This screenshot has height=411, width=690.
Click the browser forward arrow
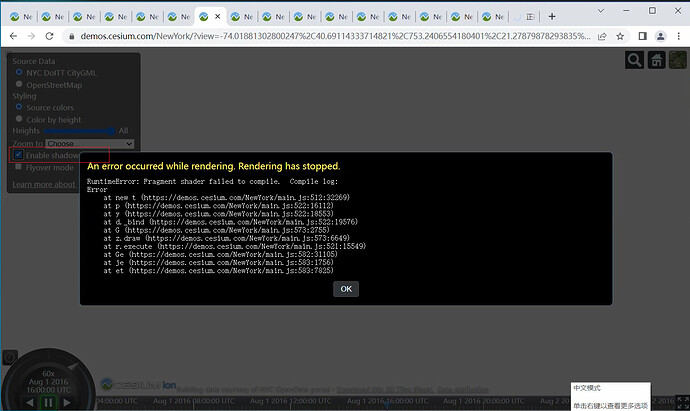(x=31, y=36)
